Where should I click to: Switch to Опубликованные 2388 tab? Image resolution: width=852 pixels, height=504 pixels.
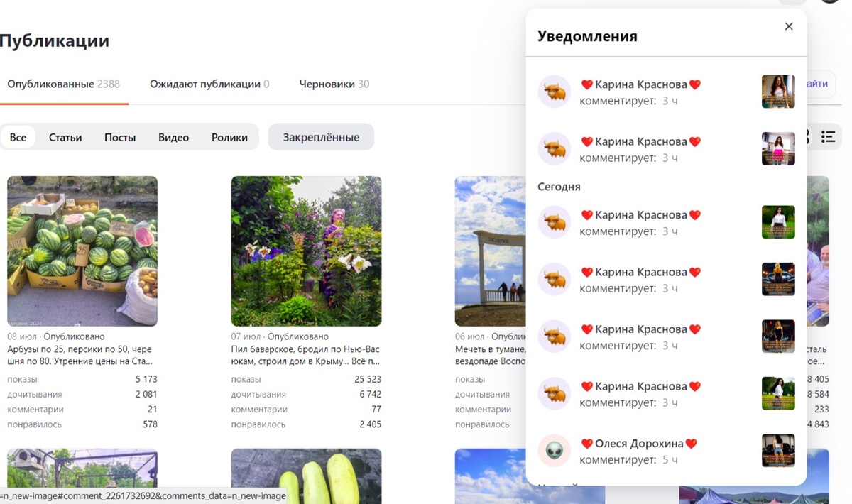point(64,84)
